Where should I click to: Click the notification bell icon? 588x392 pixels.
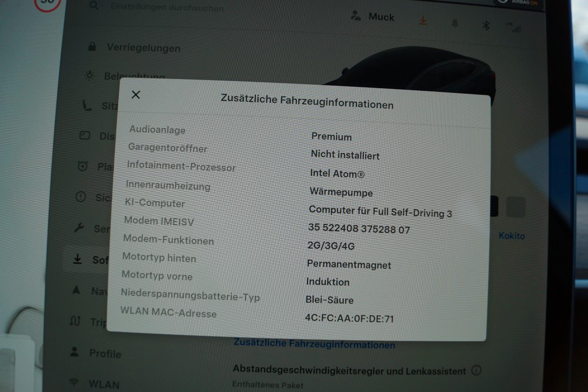455,24
